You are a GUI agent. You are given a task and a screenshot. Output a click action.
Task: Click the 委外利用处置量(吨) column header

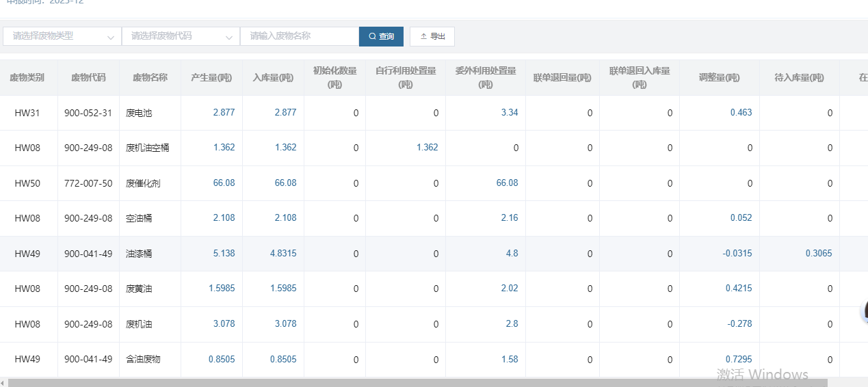tap(485, 77)
